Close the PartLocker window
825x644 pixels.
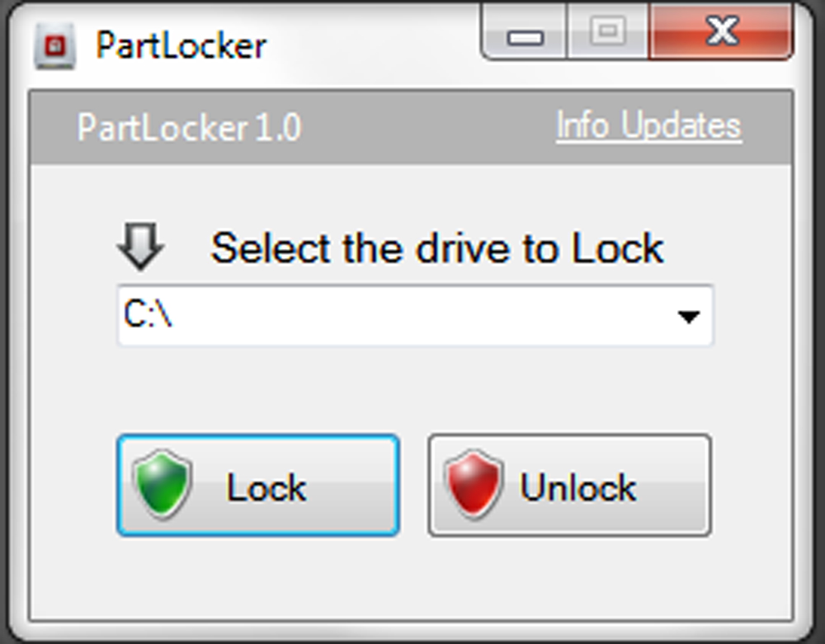pyautogui.click(x=721, y=33)
